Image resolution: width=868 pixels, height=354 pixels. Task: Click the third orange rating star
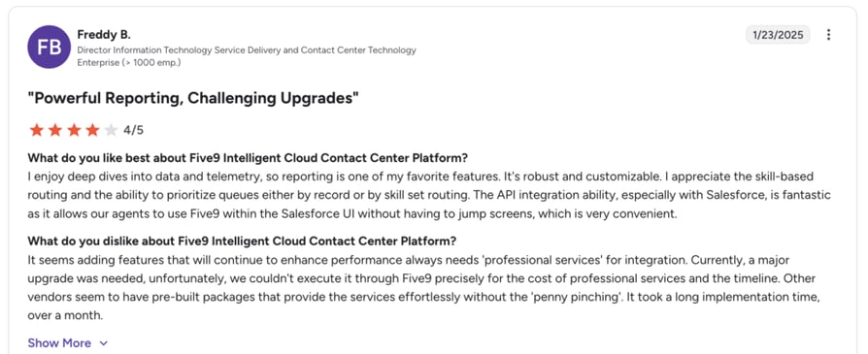click(74, 131)
